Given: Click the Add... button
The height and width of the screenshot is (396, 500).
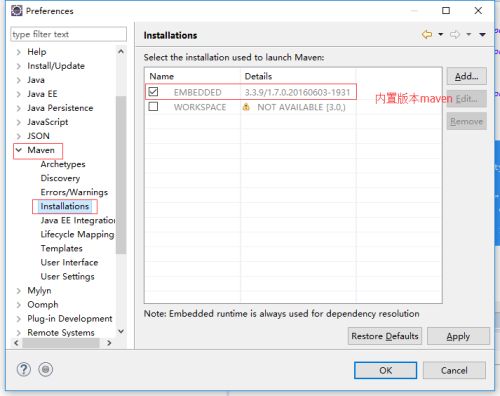Looking at the screenshot, I should tap(467, 76).
